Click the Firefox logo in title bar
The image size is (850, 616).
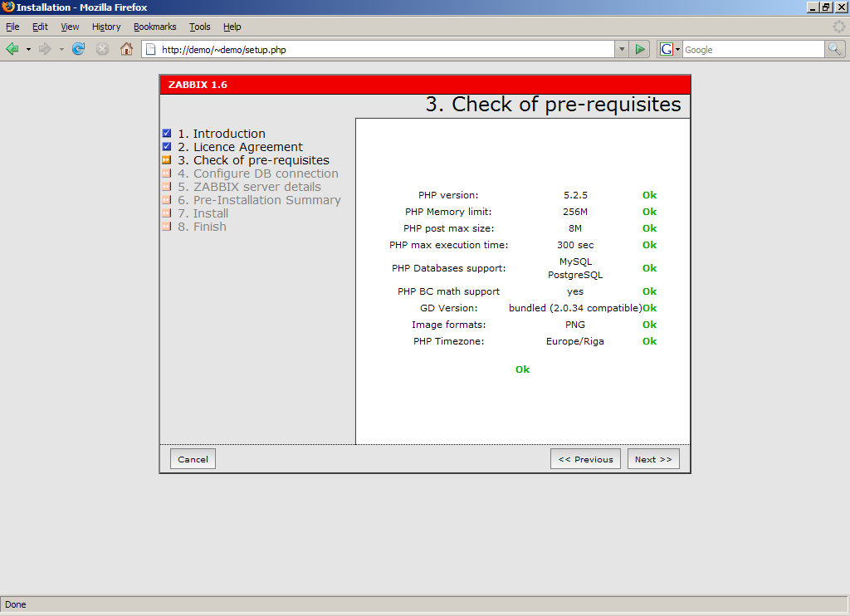click(8, 7)
